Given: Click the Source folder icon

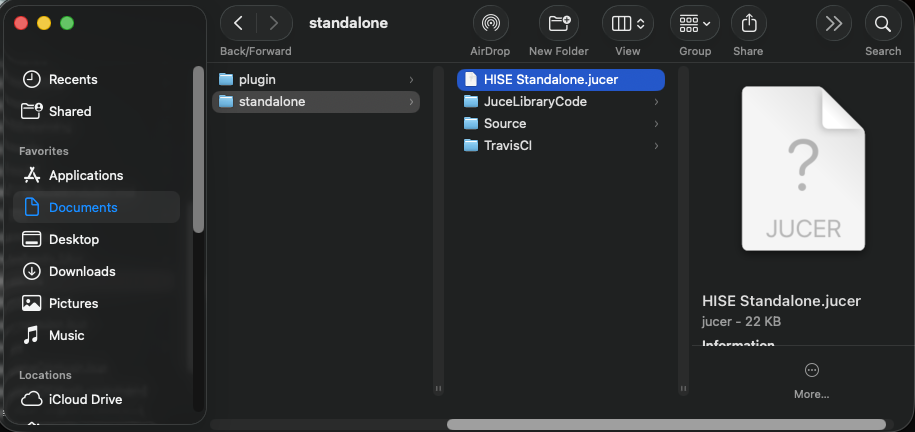Looking at the screenshot, I should [x=471, y=123].
